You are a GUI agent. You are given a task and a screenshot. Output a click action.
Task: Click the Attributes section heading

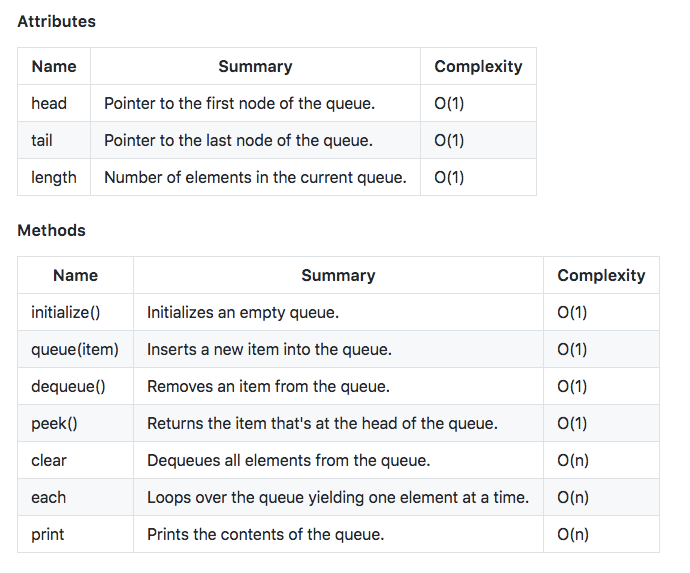click(56, 21)
